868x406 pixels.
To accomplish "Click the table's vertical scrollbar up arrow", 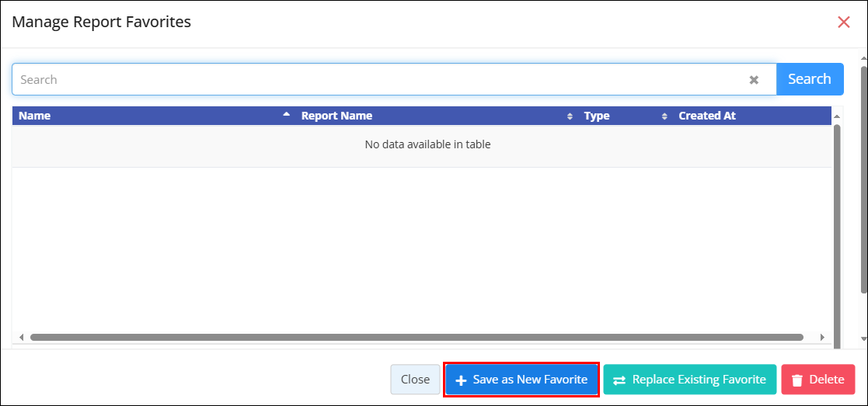I will click(836, 116).
